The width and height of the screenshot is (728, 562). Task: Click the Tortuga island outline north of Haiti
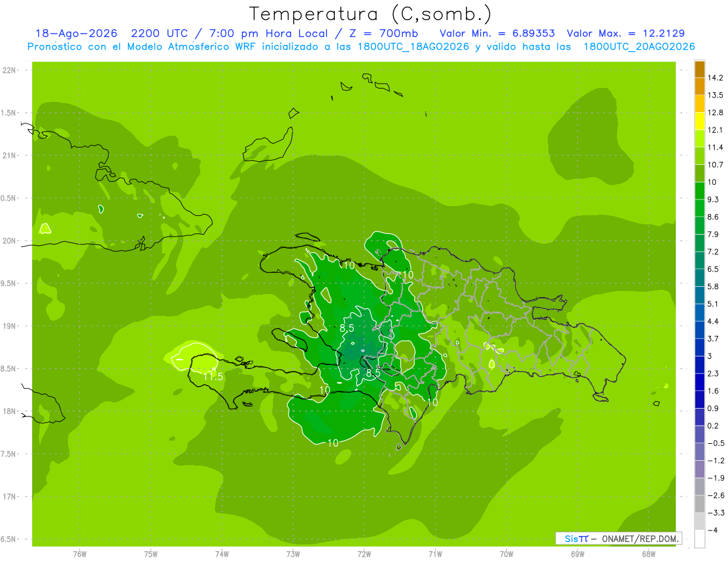point(308,238)
